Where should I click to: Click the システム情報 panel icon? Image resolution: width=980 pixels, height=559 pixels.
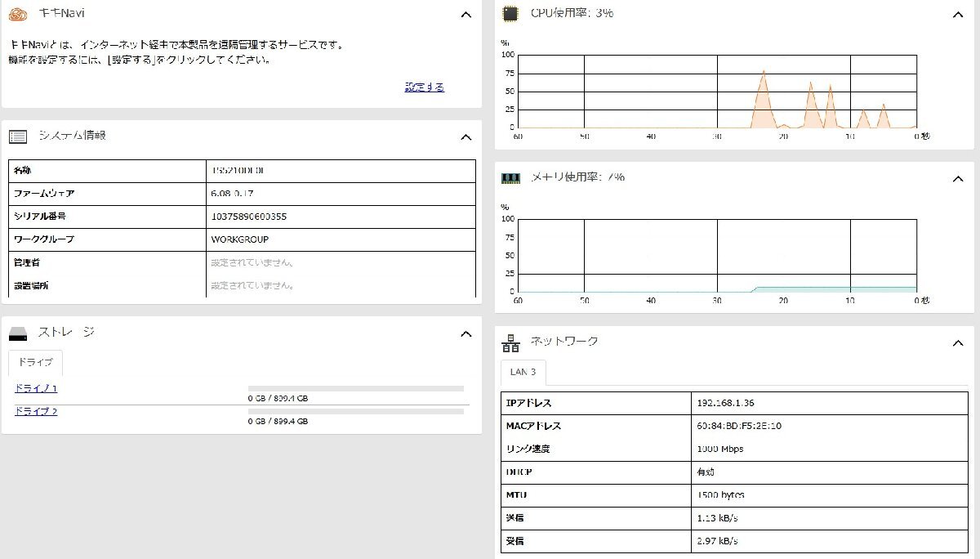(17, 136)
